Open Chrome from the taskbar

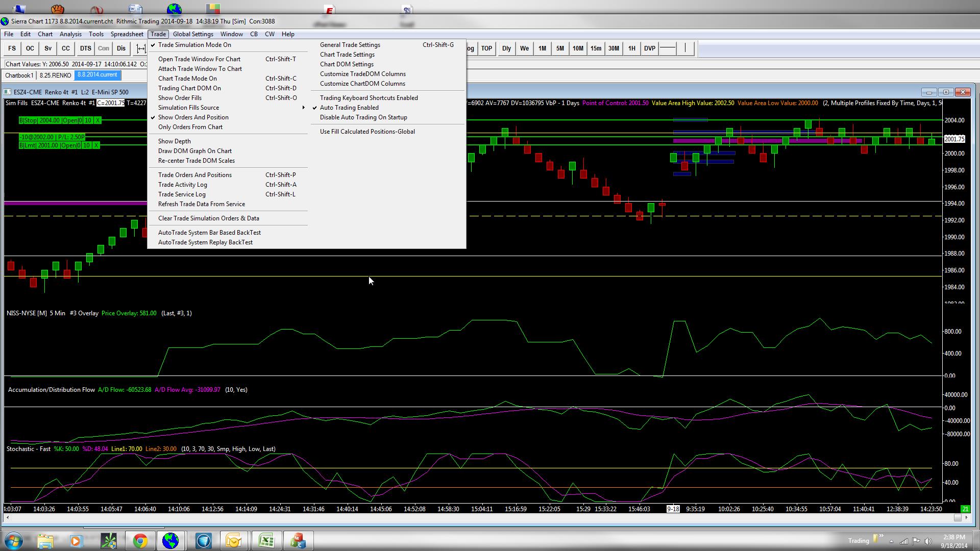[x=140, y=540]
